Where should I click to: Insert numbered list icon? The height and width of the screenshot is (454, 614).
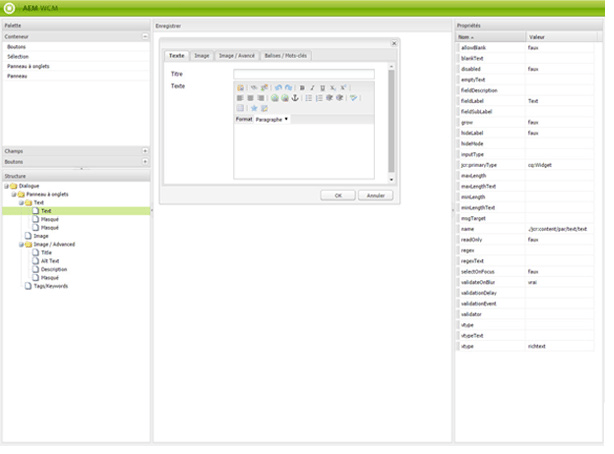319,98
